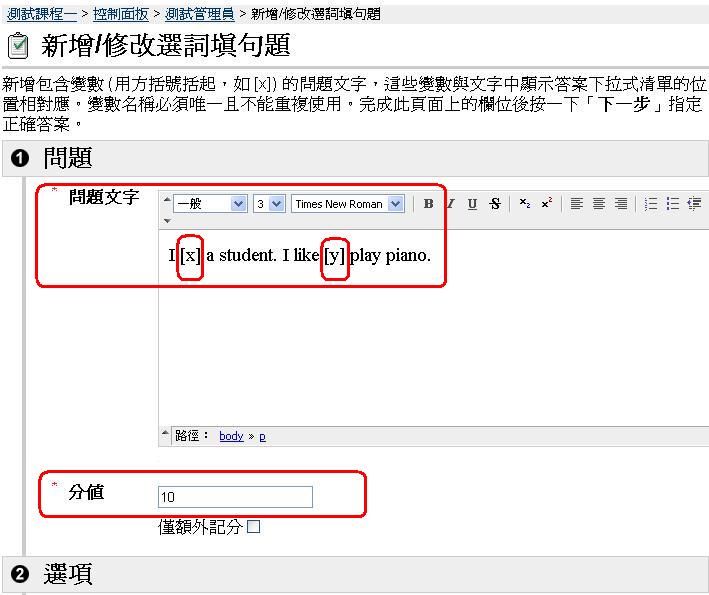Click the subscript button
The width and height of the screenshot is (709, 595).
tap(525, 204)
